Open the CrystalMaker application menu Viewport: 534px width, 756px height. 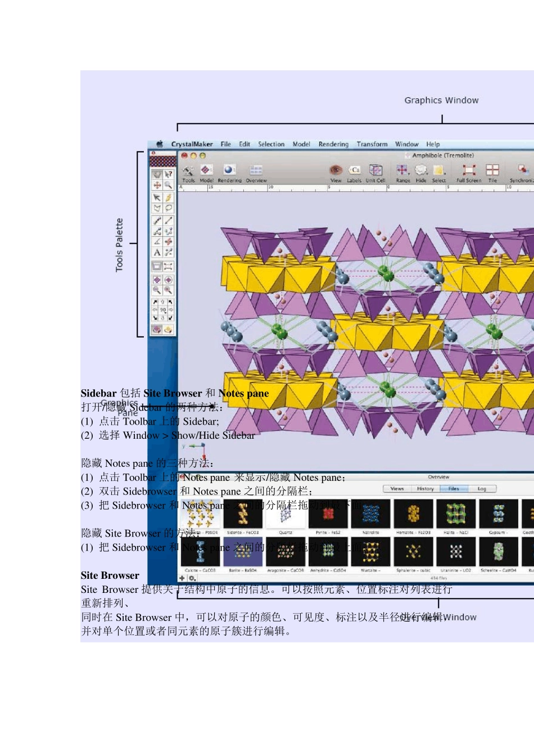click(192, 144)
